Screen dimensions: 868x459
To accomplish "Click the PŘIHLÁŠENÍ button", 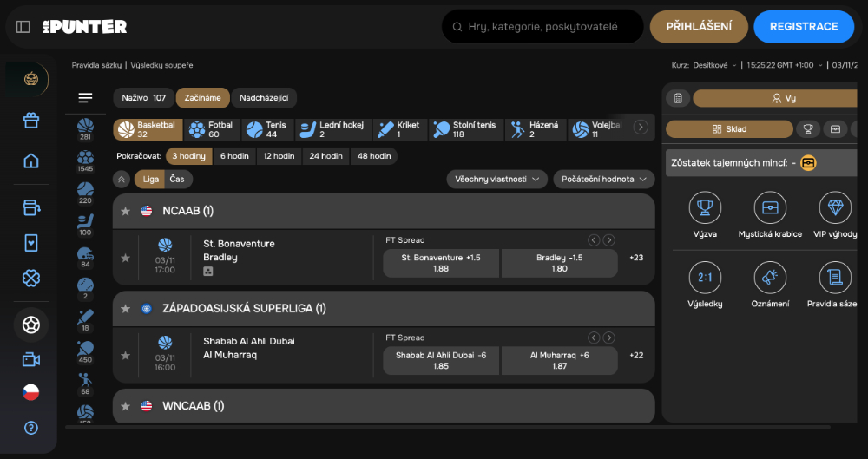I will (x=699, y=27).
